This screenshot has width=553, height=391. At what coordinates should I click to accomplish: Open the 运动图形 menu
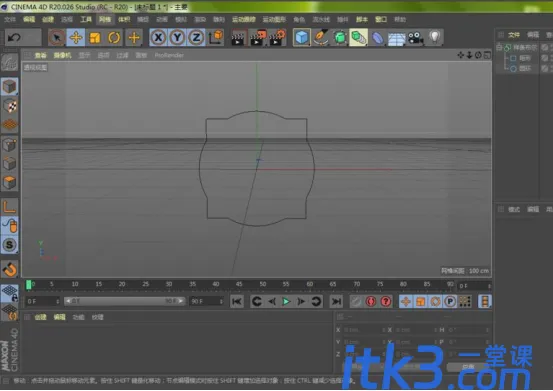274,19
